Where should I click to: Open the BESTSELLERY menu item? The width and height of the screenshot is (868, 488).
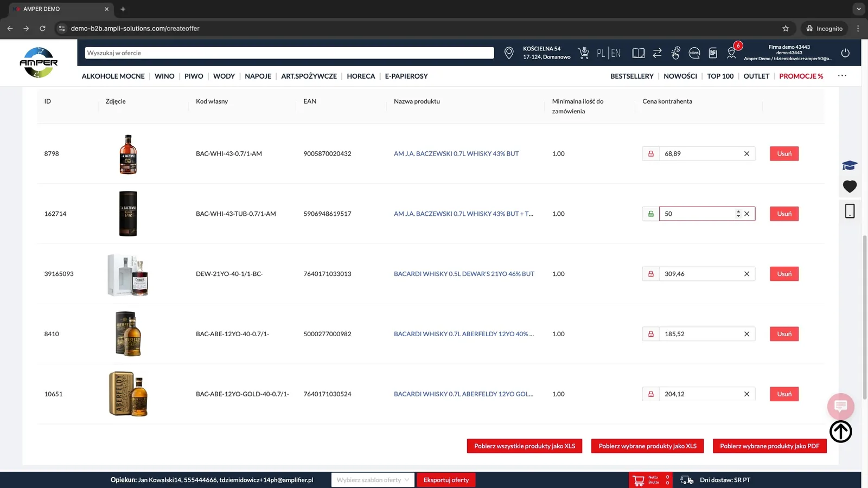(632, 76)
